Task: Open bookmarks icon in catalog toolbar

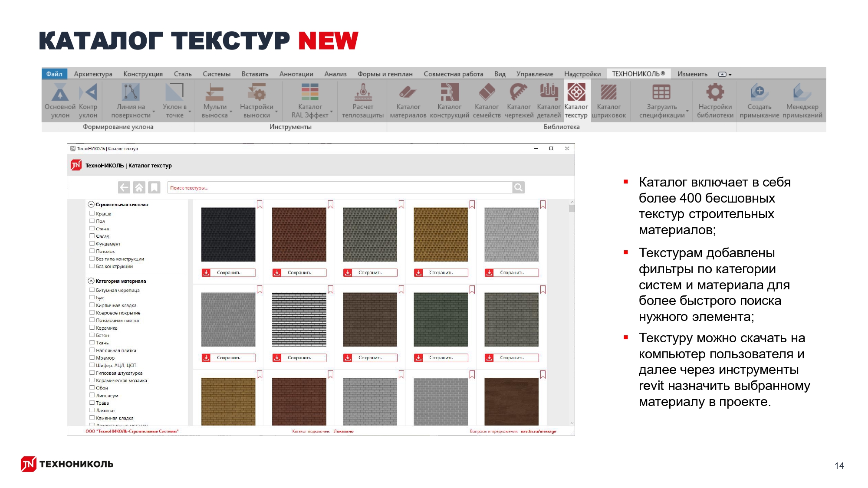Action: [x=154, y=187]
